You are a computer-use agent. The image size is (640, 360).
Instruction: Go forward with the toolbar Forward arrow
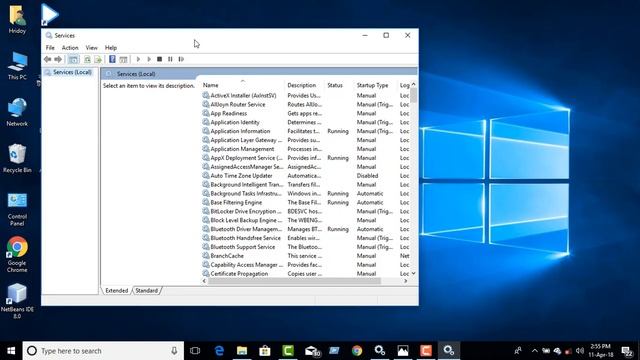pos(58,59)
